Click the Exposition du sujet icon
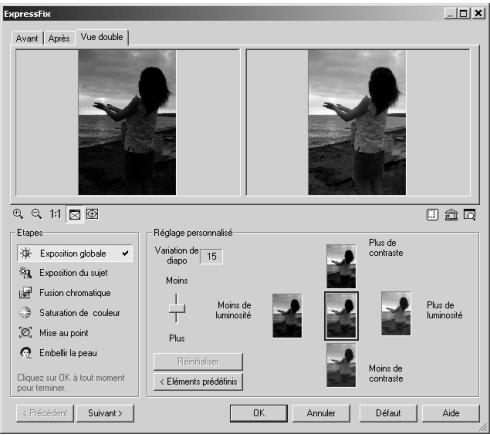This screenshot has height=435, width=490. (25, 273)
